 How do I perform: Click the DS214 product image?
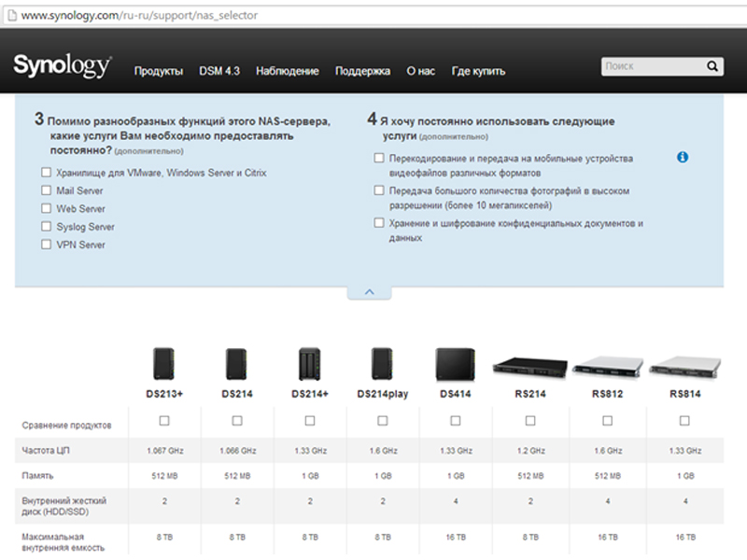tap(236, 364)
